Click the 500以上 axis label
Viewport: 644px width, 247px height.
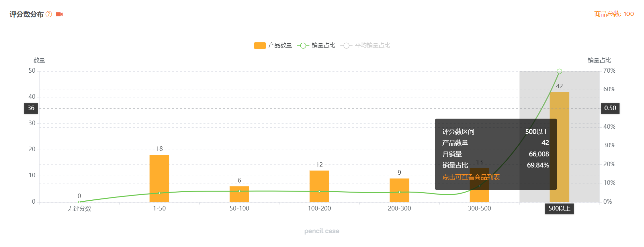click(559, 209)
